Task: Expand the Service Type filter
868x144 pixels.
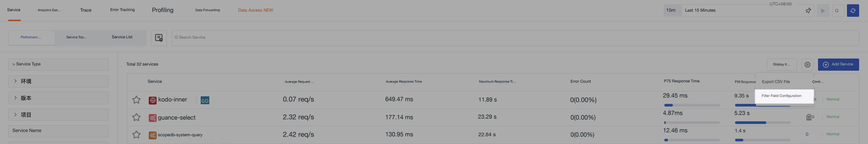Action: tap(58, 64)
